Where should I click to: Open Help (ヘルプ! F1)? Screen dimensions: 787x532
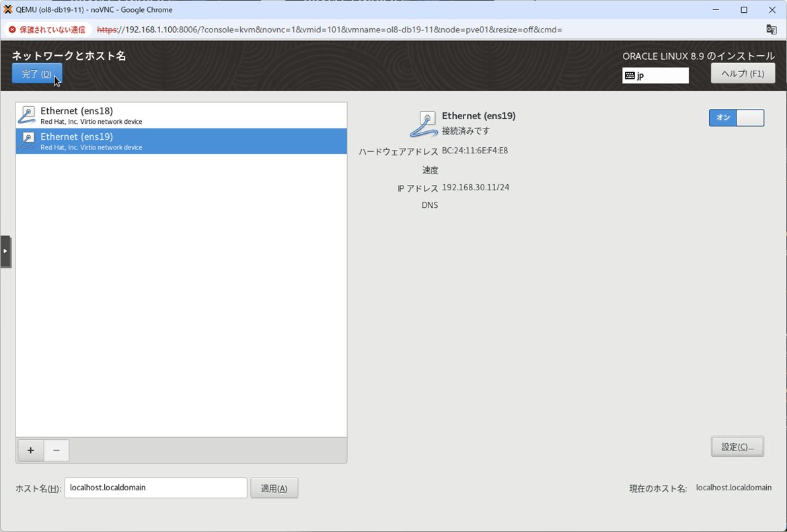[743, 74]
